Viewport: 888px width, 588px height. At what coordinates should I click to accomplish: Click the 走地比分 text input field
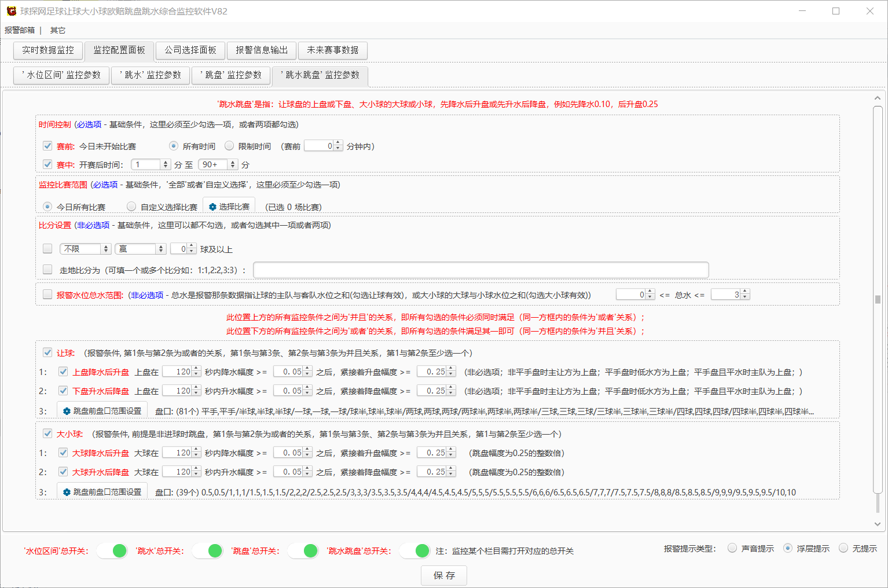[x=480, y=270]
